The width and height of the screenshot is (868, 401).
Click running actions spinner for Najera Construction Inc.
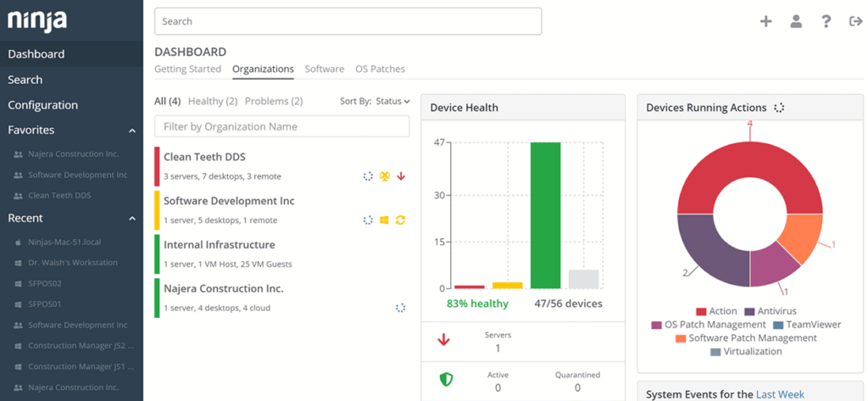[x=401, y=309]
